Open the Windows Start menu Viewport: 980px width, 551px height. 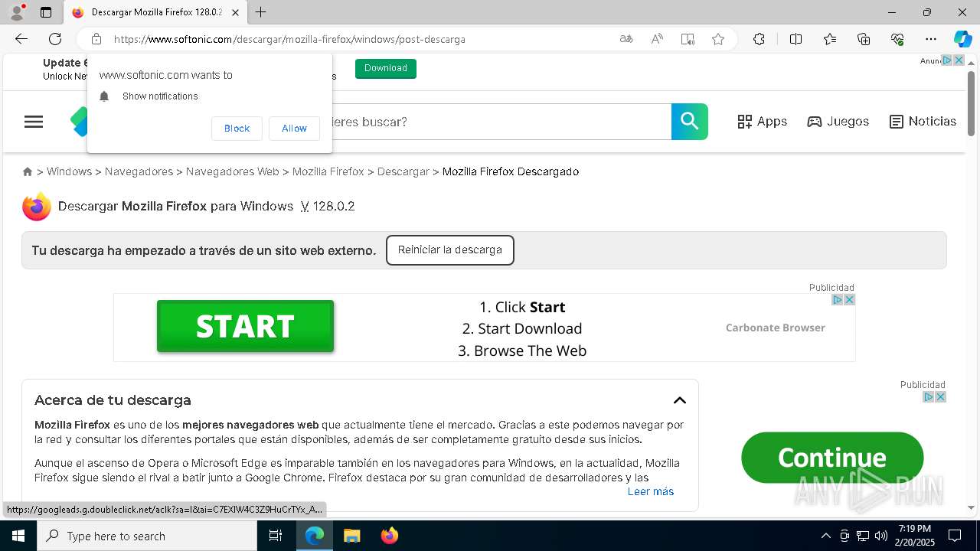pyautogui.click(x=18, y=536)
